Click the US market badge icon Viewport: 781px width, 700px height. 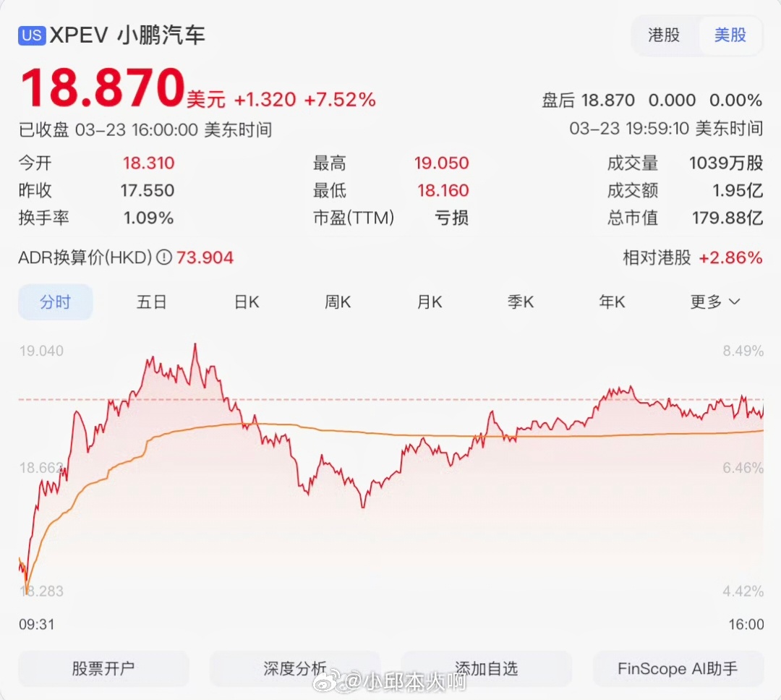32,35
